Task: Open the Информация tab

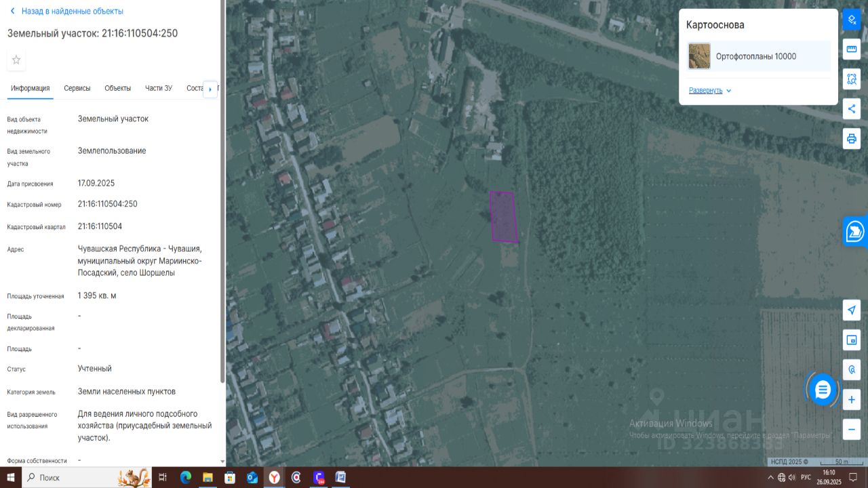Action: pyautogui.click(x=30, y=88)
